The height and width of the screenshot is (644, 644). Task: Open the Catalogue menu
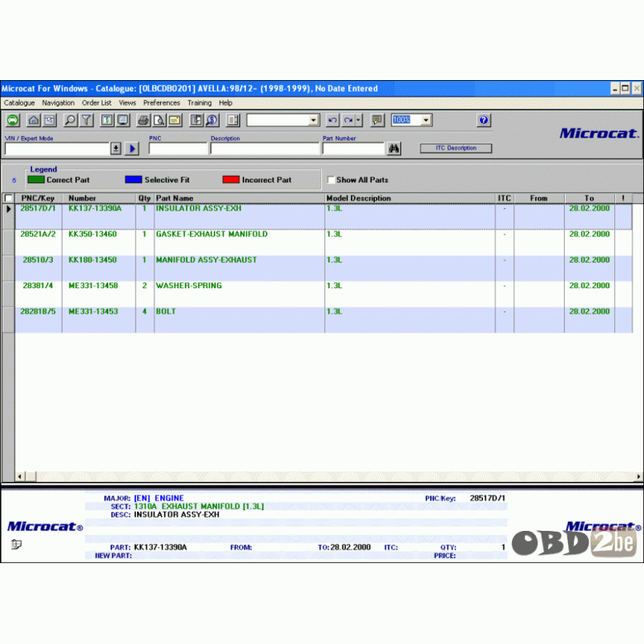click(19, 102)
